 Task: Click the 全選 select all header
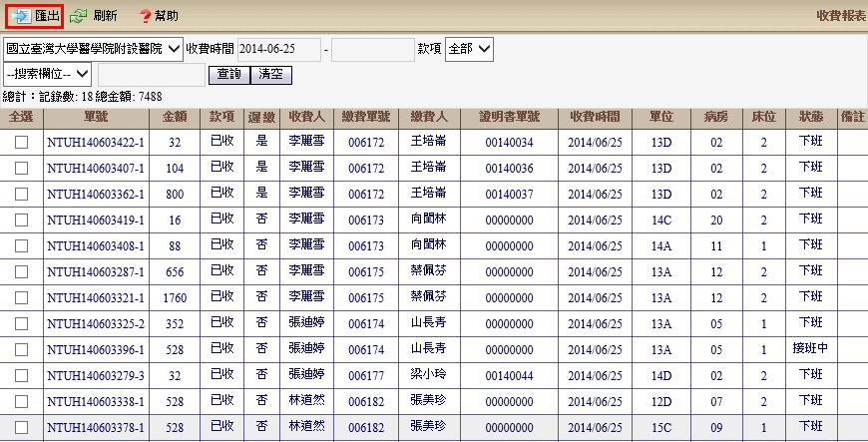pos(21,117)
